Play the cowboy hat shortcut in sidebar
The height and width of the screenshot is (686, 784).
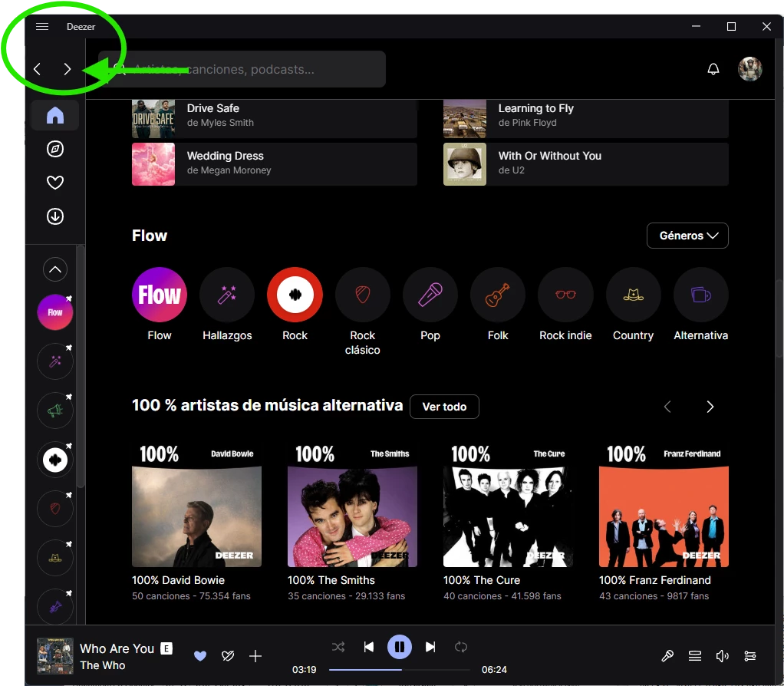tap(55, 558)
